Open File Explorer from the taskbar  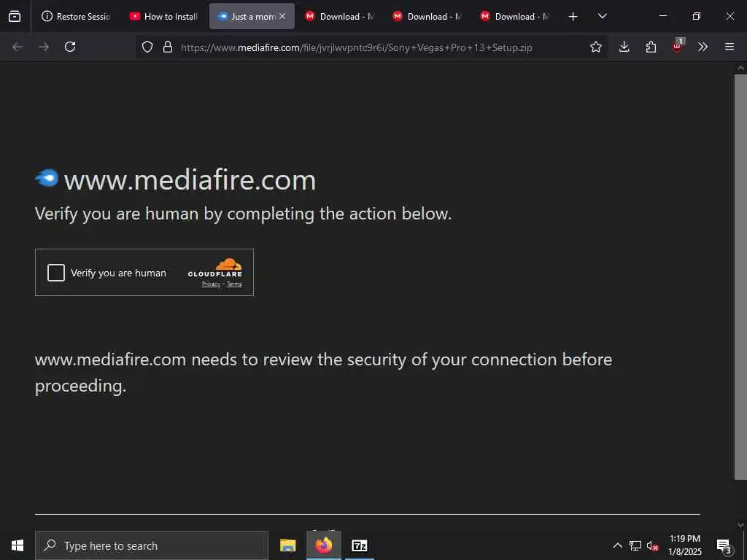pyautogui.click(x=287, y=545)
